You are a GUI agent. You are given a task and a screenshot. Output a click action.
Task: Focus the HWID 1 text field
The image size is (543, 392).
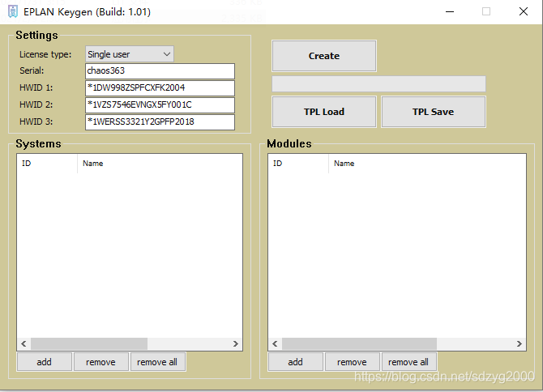pyautogui.click(x=160, y=88)
